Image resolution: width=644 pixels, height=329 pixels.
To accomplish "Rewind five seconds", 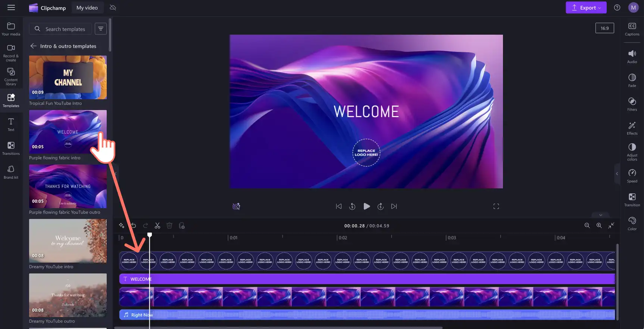I will (352, 206).
